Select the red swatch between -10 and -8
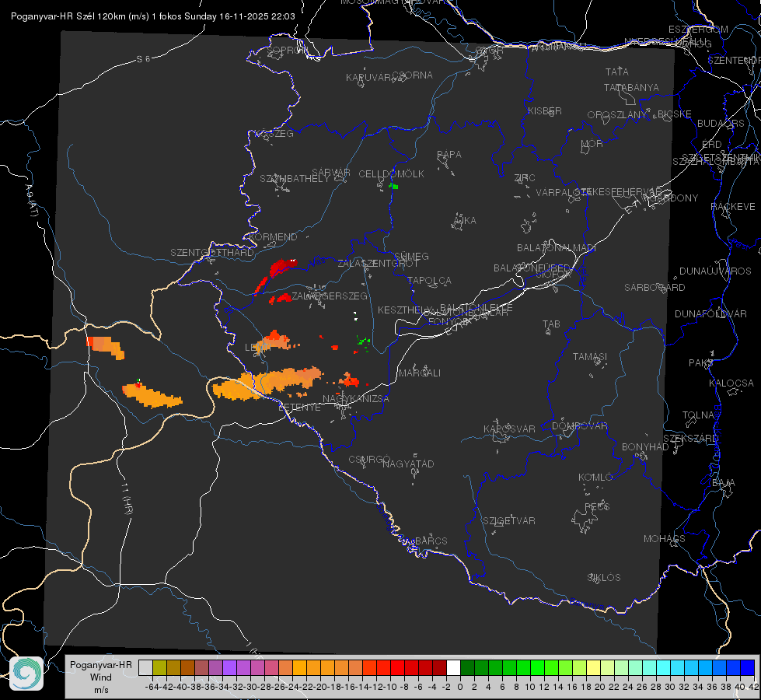This screenshot has width=761, height=700. [397, 667]
